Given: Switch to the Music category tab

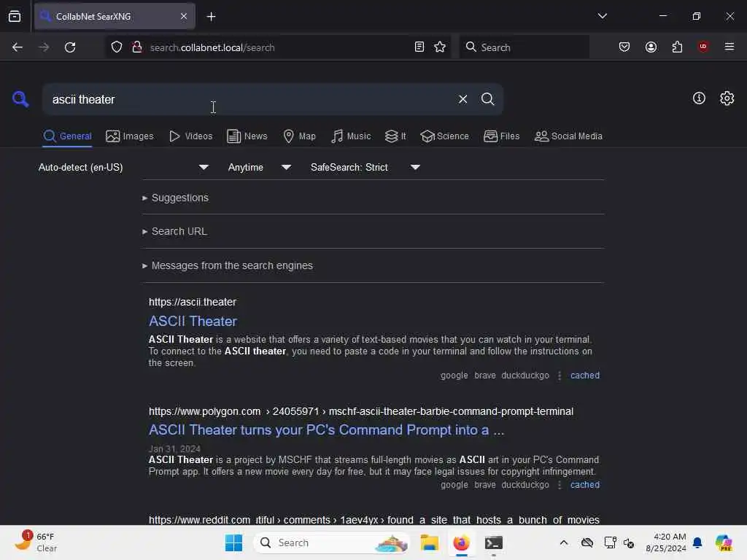Looking at the screenshot, I should [351, 136].
